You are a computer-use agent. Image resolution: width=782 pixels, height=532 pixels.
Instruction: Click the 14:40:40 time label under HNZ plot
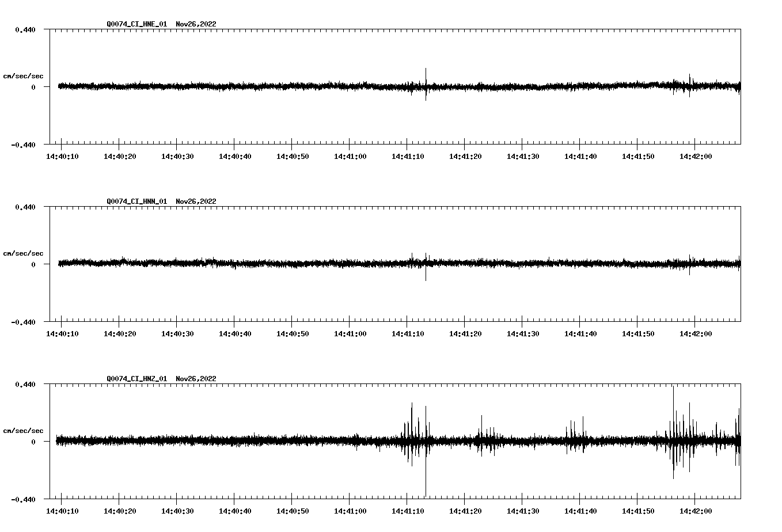[235, 511]
